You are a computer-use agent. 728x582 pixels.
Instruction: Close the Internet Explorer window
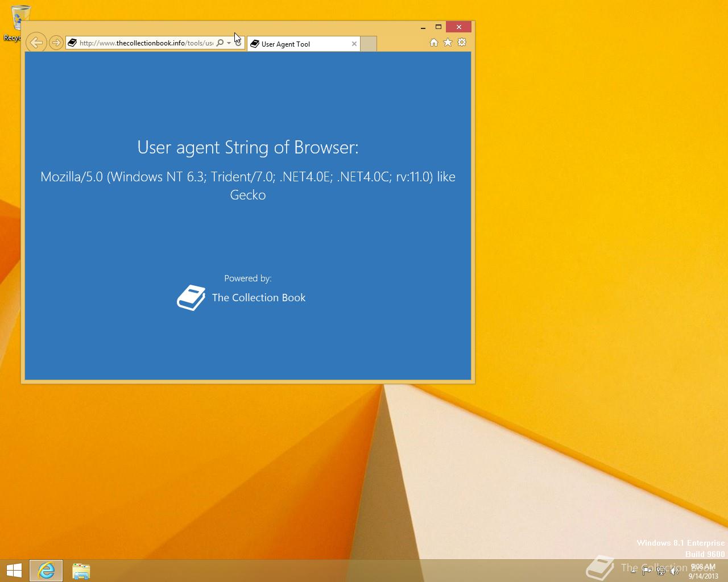click(459, 27)
